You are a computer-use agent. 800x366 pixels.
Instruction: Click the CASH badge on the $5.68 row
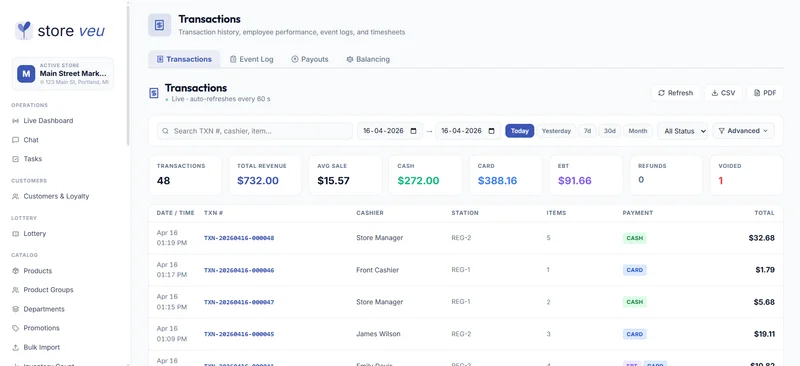click(x=635, y=302)
